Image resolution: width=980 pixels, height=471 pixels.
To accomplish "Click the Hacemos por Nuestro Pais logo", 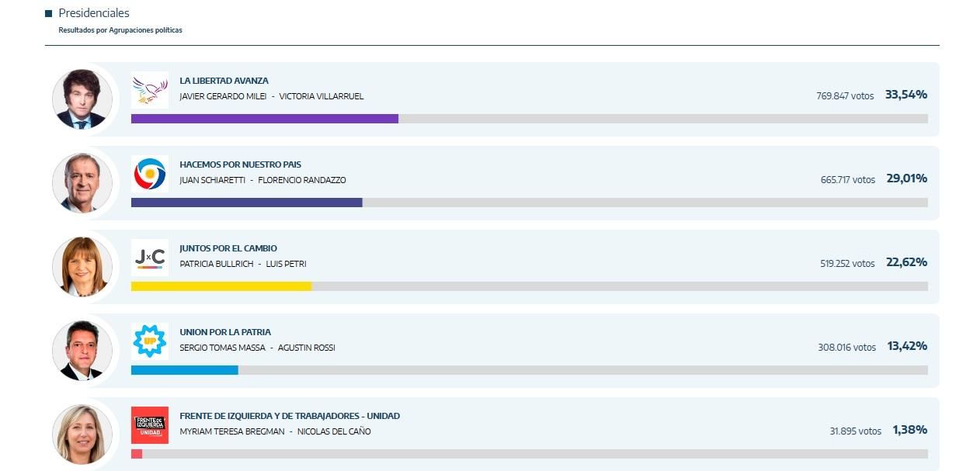I will click(150, 173).
